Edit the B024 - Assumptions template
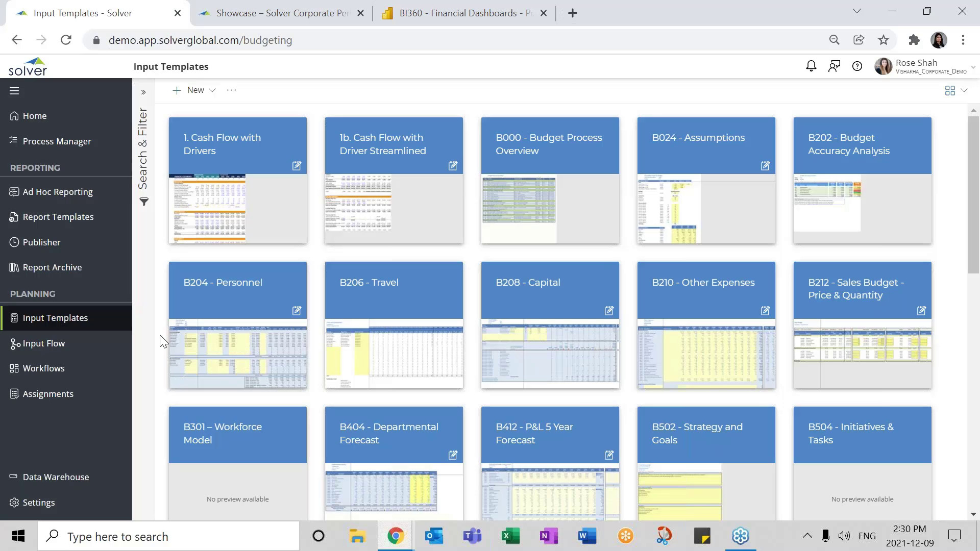This screenshot has height=551, width=980. coord(765,166)
